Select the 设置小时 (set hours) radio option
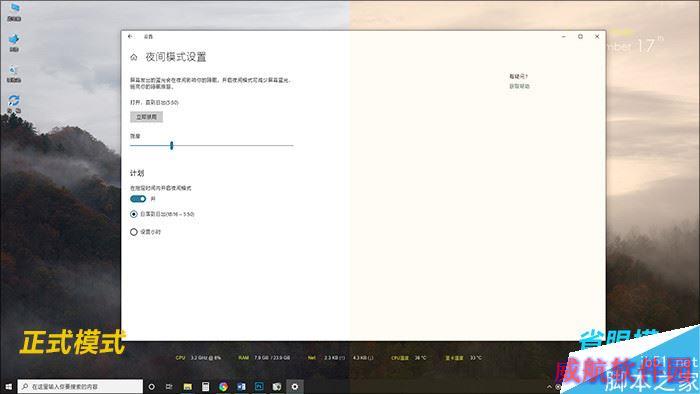Image resolution: width=700 pixels, height=394 pixels. click(x=133, y=232)
